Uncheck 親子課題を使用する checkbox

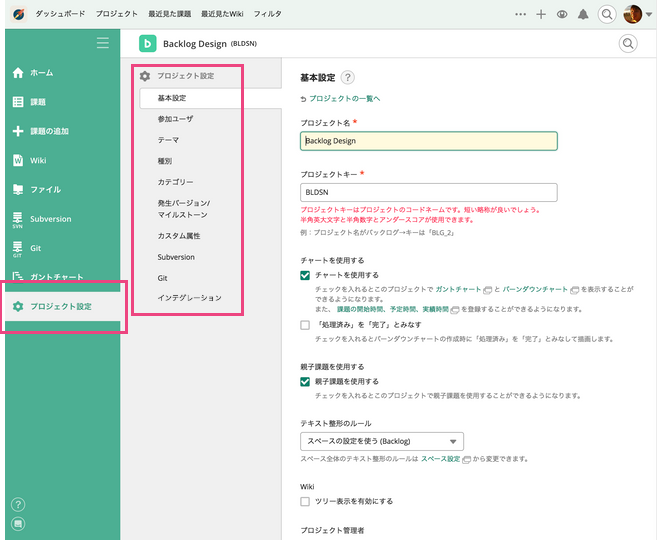tap(305, 382)
